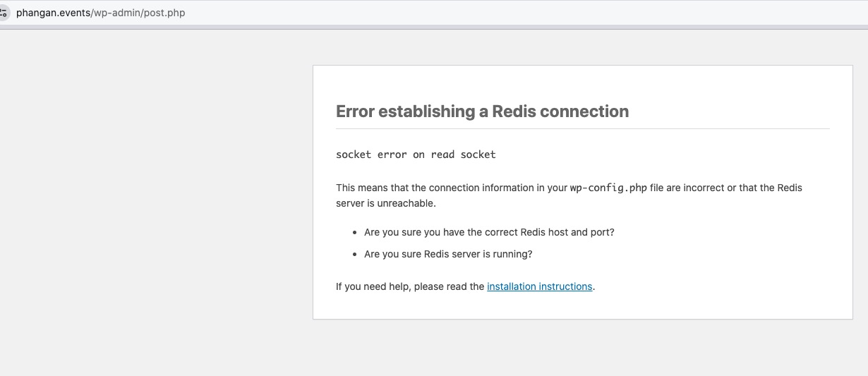Click the gray bar beneath the address bar
This screenshot has height=376, width=868.
pos(434,28)
